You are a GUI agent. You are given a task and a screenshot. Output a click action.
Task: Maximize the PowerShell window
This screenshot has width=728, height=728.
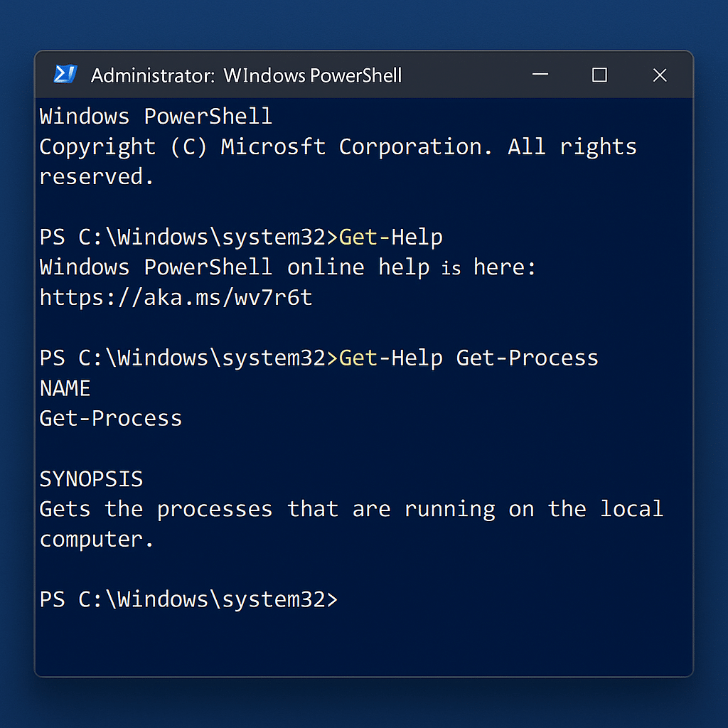tap(599, 75)
